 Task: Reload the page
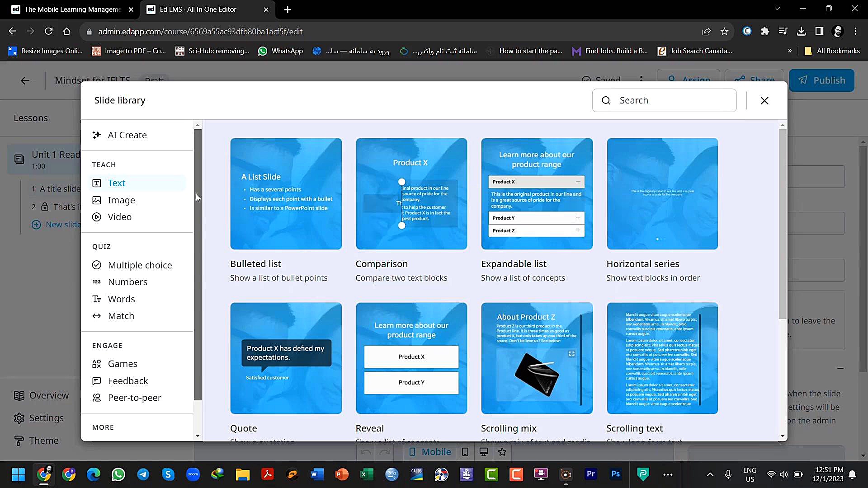49,31
